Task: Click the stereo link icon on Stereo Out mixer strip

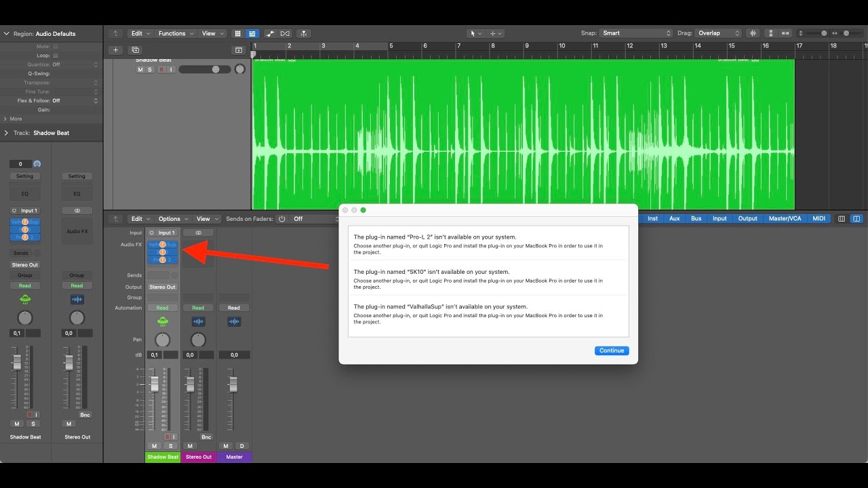Action: point(198,232)
